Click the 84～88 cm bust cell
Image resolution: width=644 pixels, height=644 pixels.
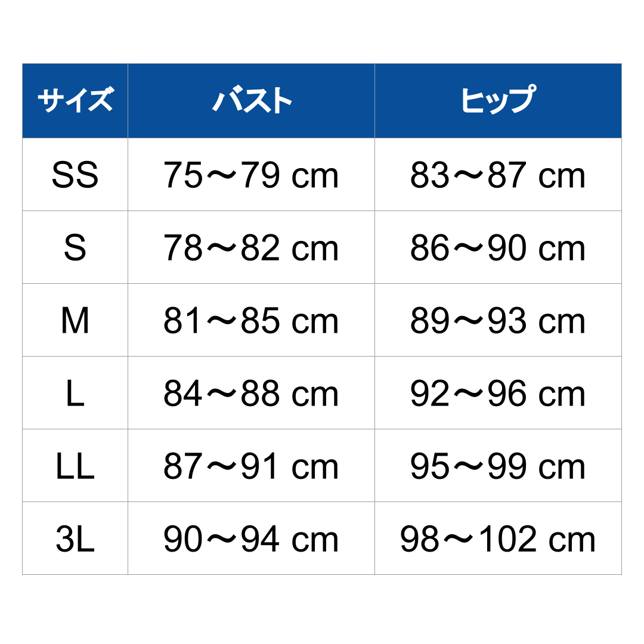coord(251,394)
